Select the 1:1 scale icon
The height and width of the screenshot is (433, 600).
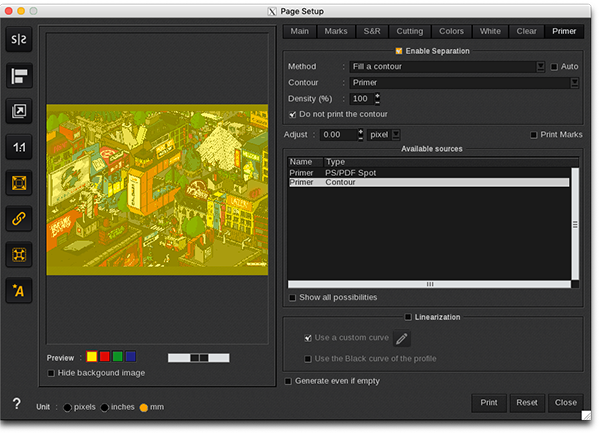click(19, 147)
